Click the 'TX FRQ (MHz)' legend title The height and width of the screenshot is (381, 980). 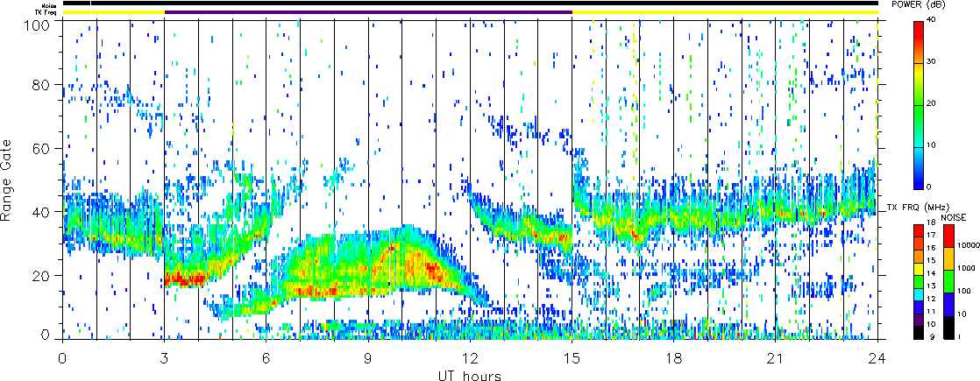[917, 206]
